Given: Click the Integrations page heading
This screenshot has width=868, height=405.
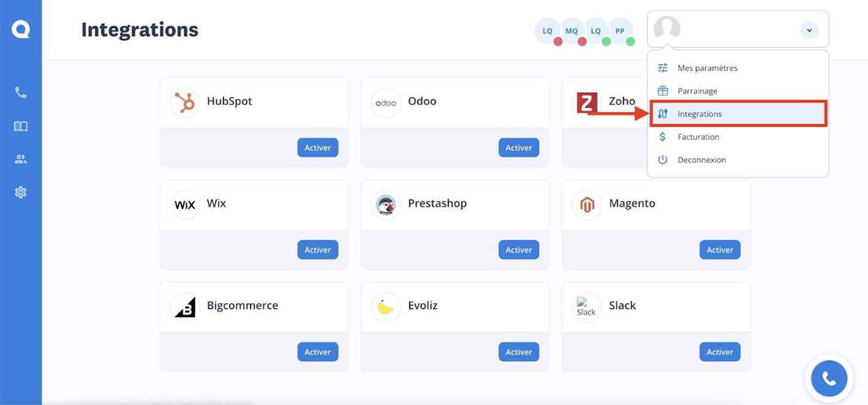Looking at the screenshot, I should click(x=139, y=29).
